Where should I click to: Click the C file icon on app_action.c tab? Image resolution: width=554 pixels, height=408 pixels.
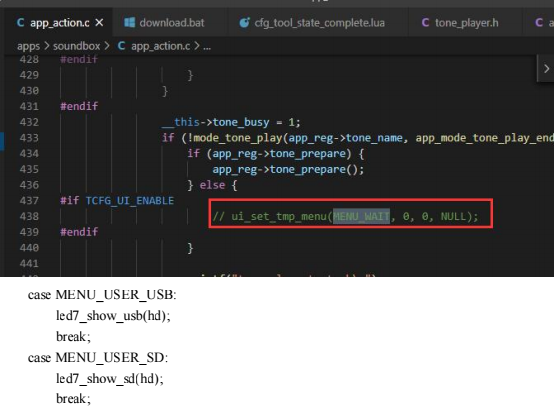(x=20, y=23)
